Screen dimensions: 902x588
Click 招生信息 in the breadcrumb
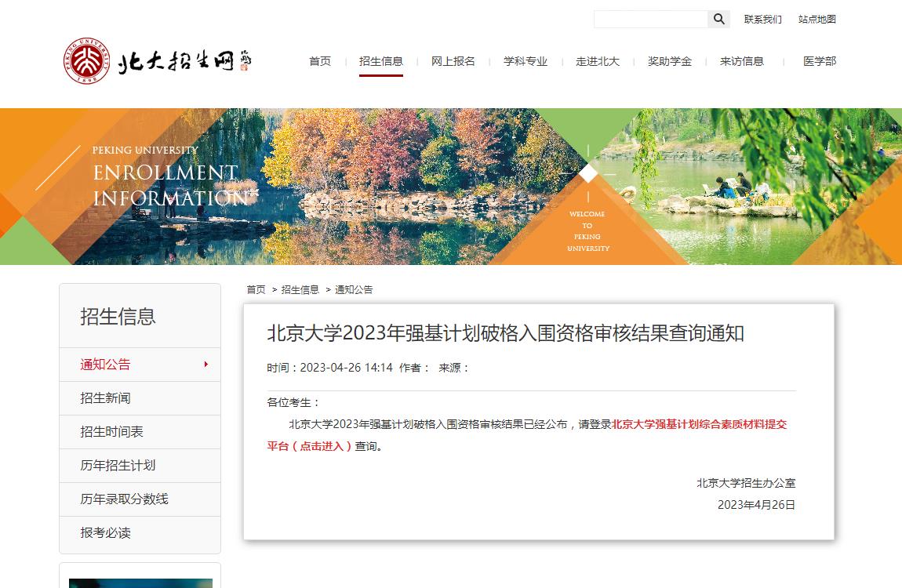coord(300,290)
